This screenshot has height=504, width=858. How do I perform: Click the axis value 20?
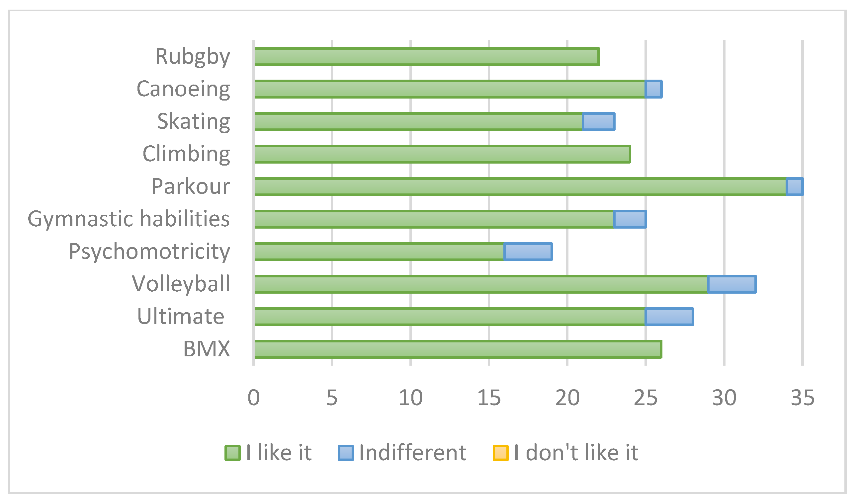[567, 398]
